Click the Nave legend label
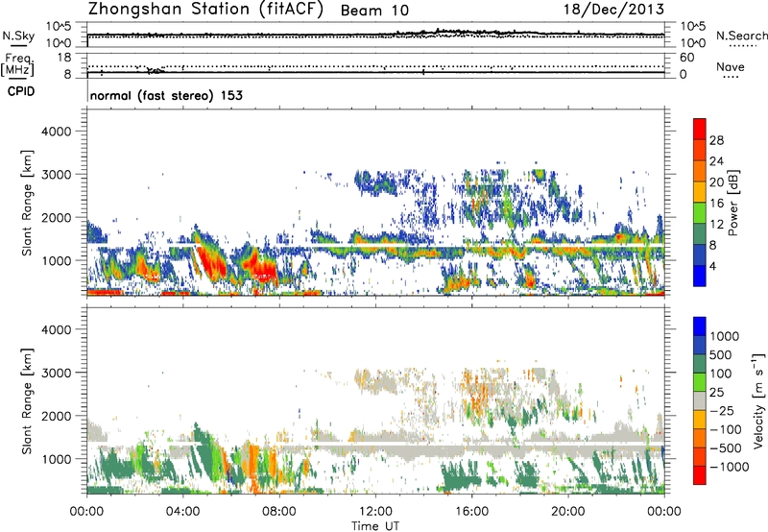Viewport: 768px width, 532px height. tap(731, 66)
